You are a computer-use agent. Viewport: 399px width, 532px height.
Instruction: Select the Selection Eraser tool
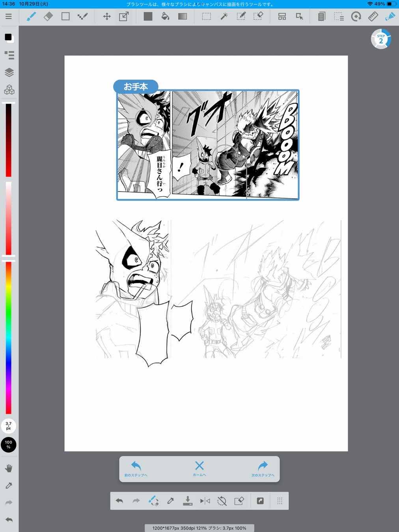pos(258,17)
